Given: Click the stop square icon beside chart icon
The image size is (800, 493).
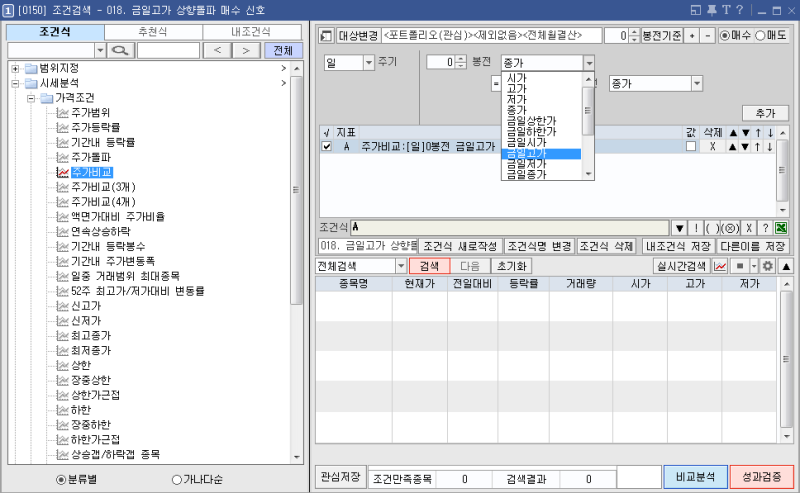Looking at the screenshot, I should (739, 266).
